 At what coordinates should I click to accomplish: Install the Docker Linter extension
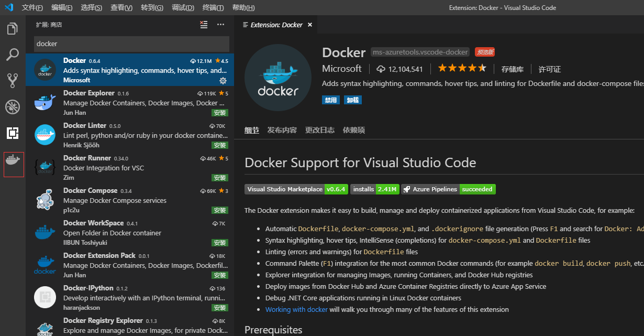point(220,145)
